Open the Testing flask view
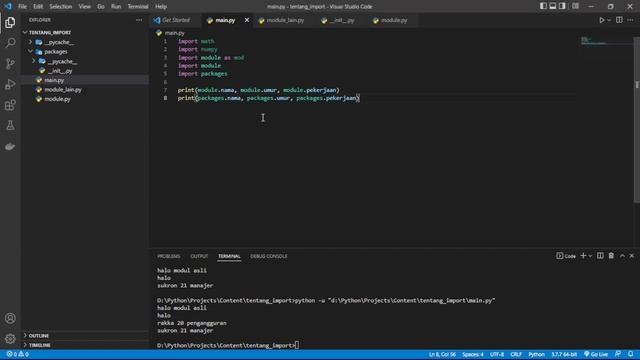Viewport: 640px width, 360px height. 10,126
